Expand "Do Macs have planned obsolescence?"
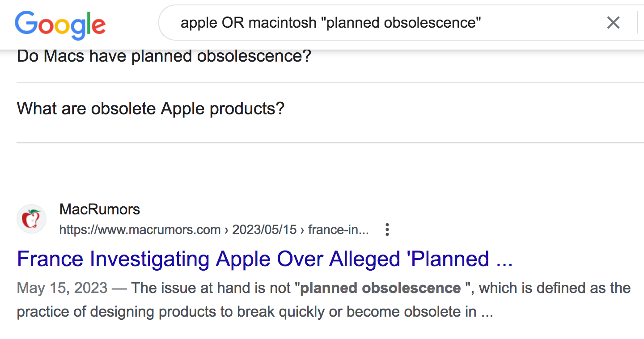644x339 pixels. pyautogui.click(x=164, y=56)
